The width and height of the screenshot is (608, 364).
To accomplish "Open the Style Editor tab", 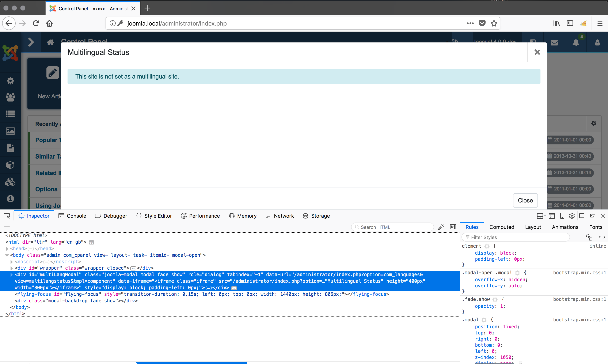I will tap(154, 216).
